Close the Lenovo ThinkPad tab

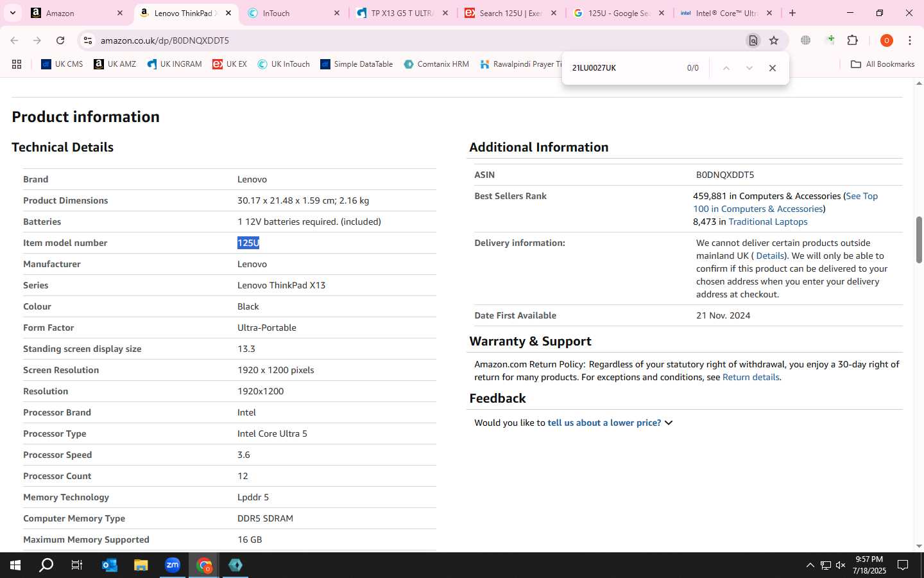tap(228, 13)
